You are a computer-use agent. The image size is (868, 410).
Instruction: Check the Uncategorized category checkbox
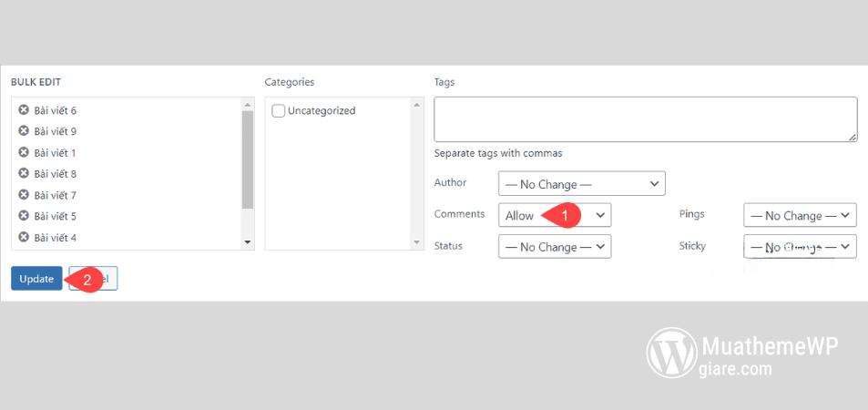279,111
